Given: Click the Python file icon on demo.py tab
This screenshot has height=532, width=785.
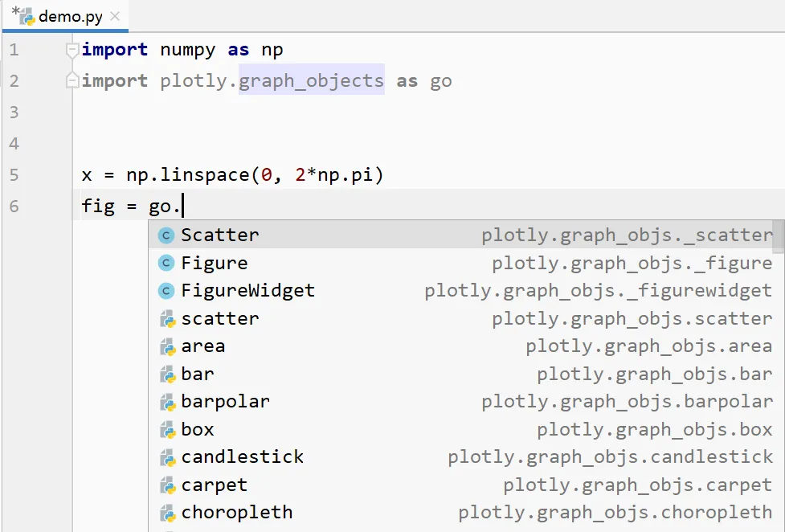Looking at the screenshot, I should pyautogui.click(x=27, y=17).
